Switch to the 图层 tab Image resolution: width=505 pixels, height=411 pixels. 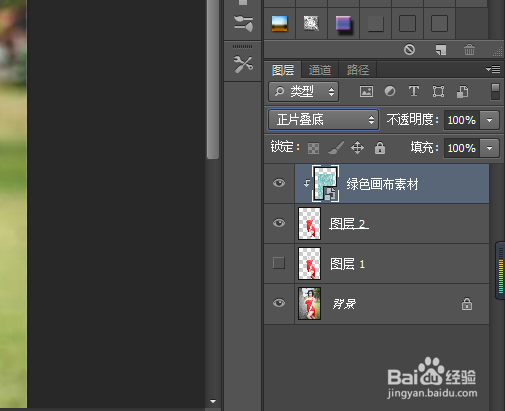pos(283,70)
